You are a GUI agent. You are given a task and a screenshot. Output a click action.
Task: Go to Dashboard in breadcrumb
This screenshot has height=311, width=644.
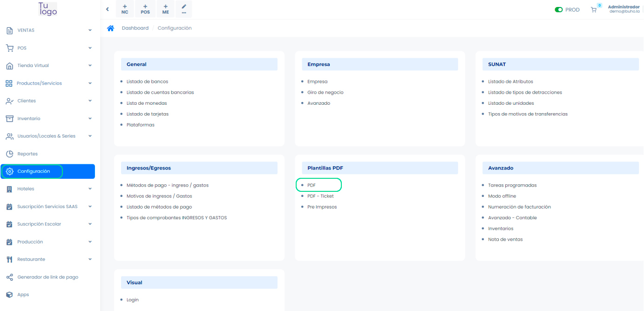click(135, 28)
